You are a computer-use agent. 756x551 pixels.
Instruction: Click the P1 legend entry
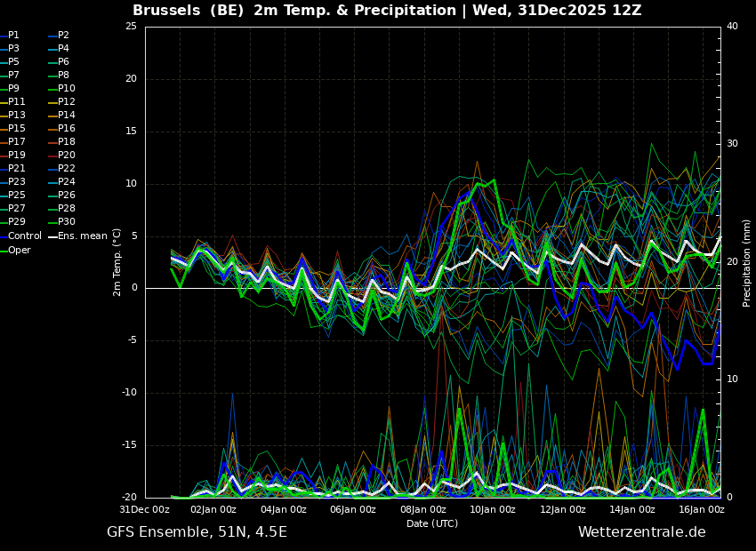tap(10, 36)
